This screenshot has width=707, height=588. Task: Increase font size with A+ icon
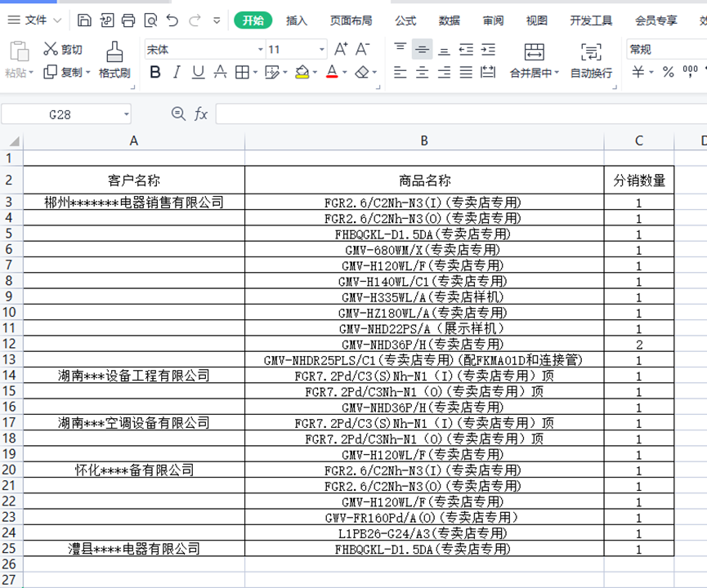coord(341,49)
